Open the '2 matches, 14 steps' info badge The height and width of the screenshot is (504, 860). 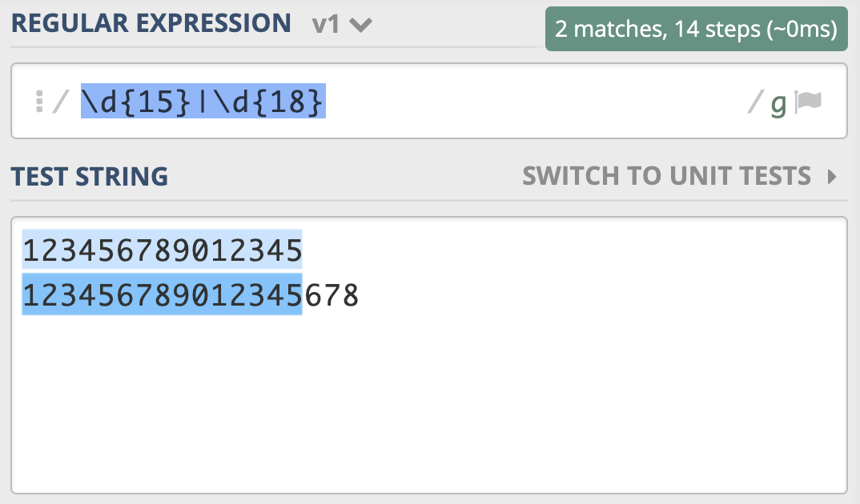click(x=696, y=30)
